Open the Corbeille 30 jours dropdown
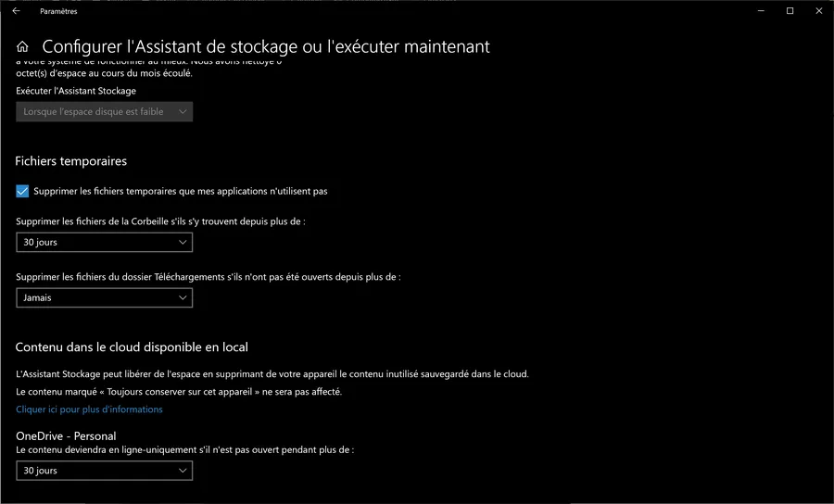Viewport: 834px width, 504px height. click(104, 242)
